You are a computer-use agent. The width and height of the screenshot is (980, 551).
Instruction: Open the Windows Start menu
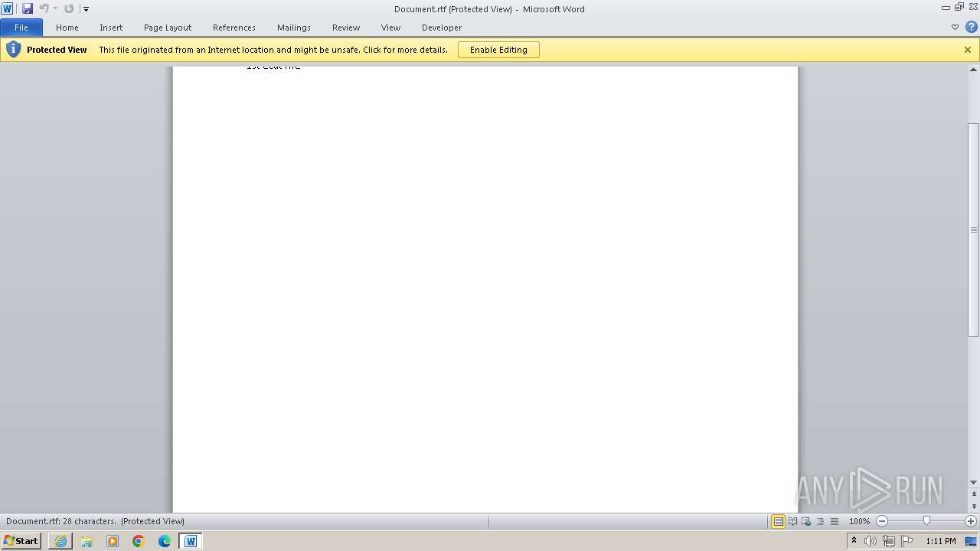(21, 541)
